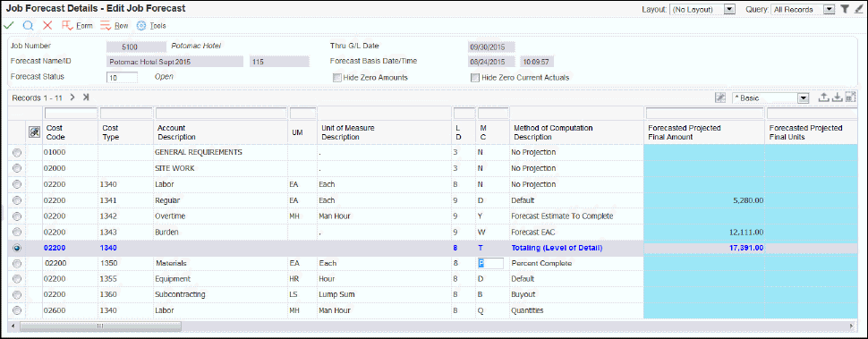Click the customize grid icon
Viewport: 868px width, 339px height.
pos(720,97)
